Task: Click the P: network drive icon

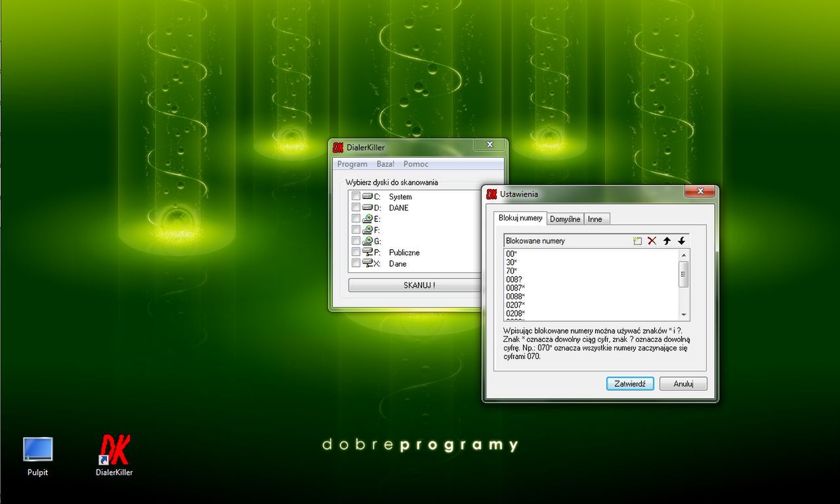Action: coord(367,252)
